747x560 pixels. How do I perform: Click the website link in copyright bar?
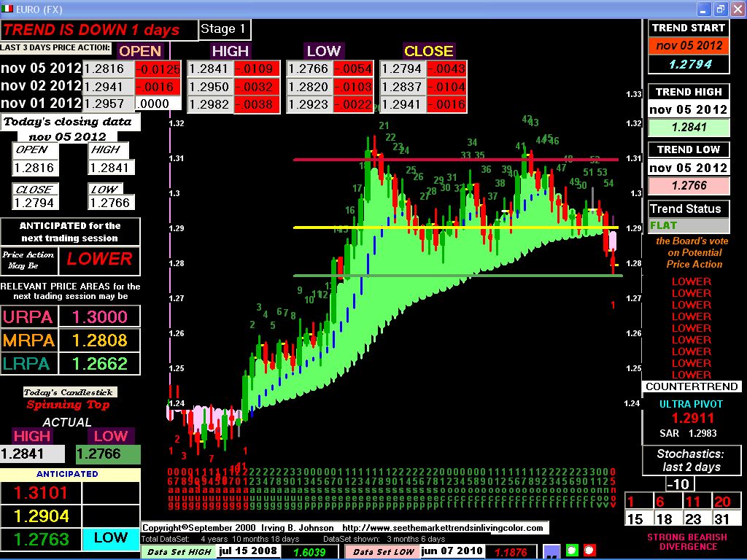[x=442, y=528]
